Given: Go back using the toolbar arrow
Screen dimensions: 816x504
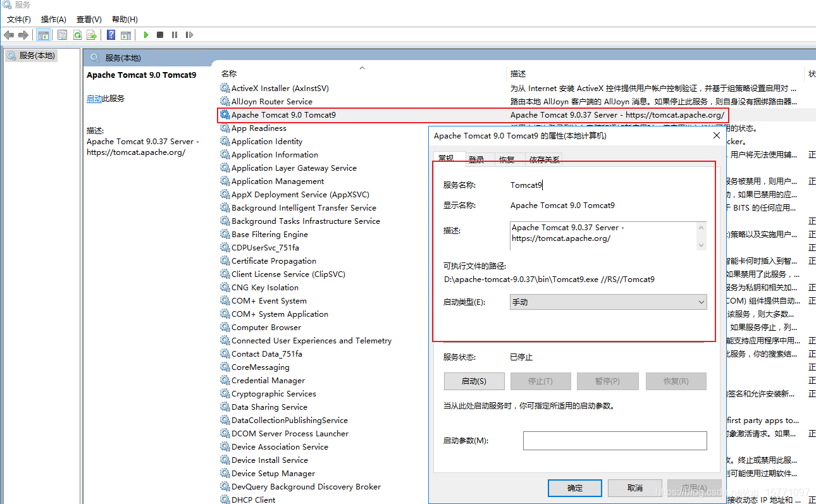Looking at the screenshot, I should (x=9, y=35).
